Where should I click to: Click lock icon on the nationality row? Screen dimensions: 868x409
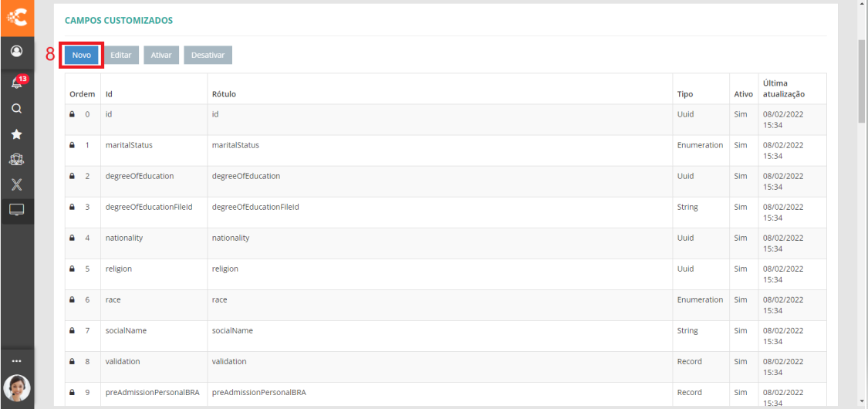(x=73, y=238)
